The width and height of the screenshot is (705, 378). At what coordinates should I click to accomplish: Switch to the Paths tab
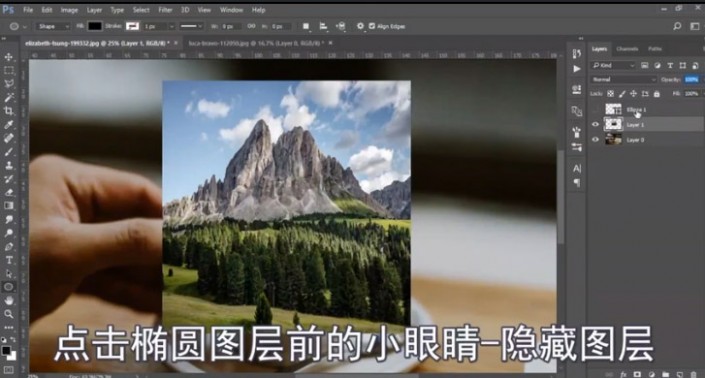[x=655, y=49]
